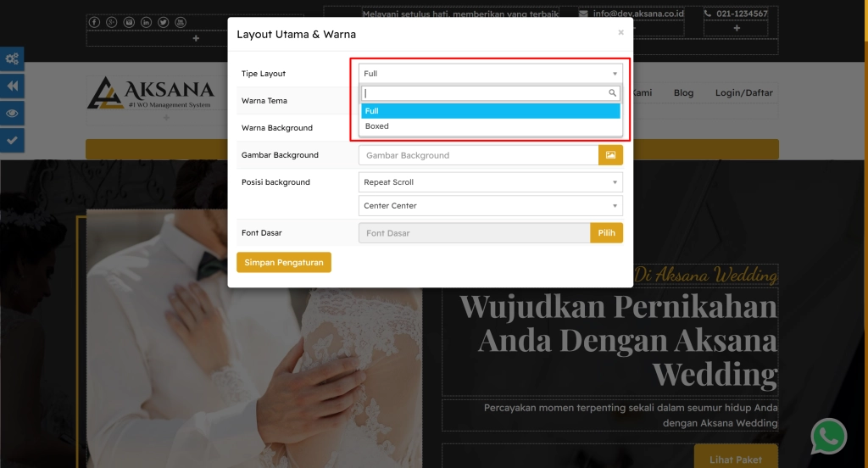Click the Percayakan momen terpenting paragraph
Screen dimensions: 868x468
(x=631, y=415)
